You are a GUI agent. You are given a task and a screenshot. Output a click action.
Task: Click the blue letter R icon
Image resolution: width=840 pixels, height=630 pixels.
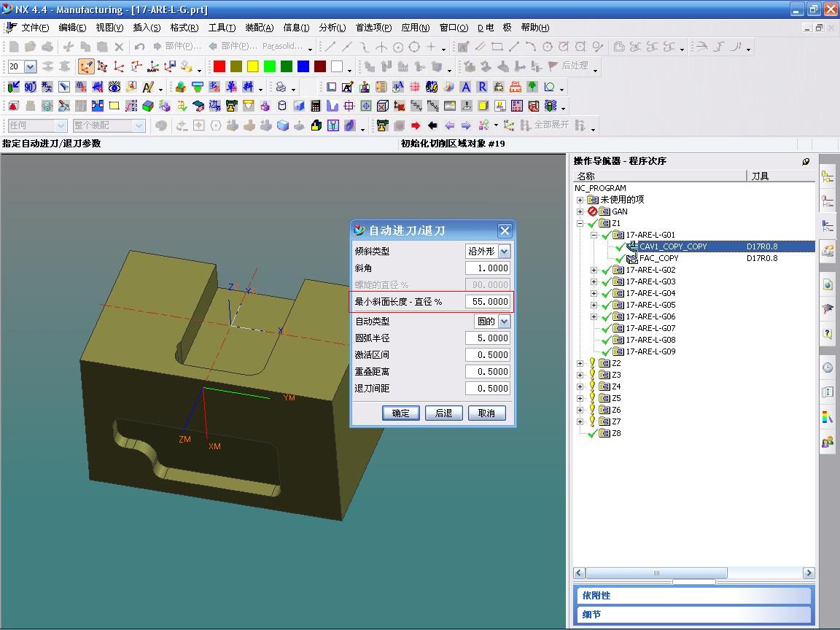tap(482, 87)
